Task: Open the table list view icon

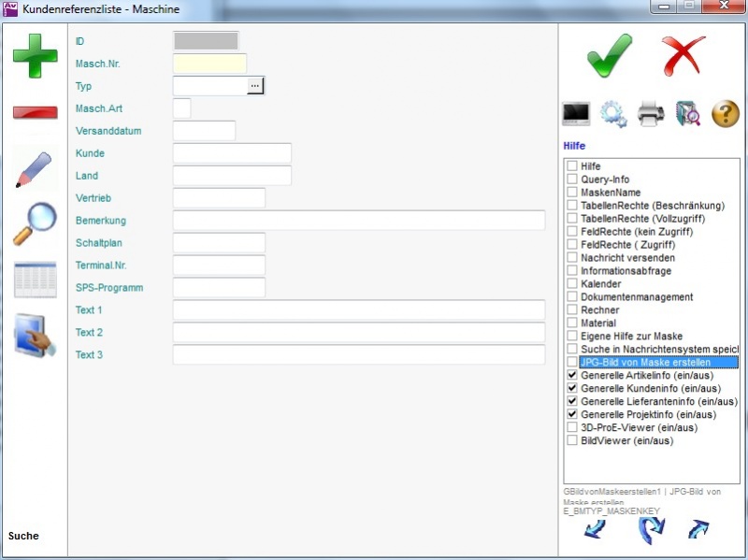Action: point(35,280)
